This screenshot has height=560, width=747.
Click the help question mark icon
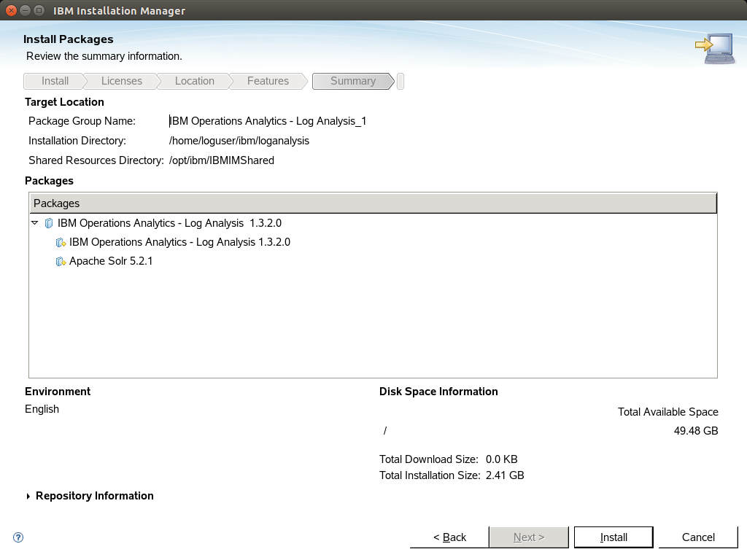(x=18, y=537)
